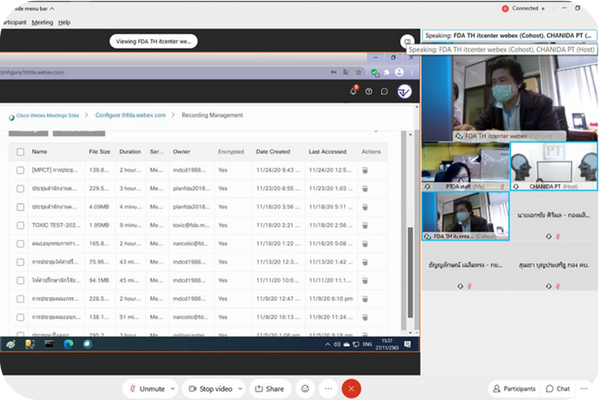This screenshot has height=400, width=600.
Task: Click the recordings table vertical scrollbar
Action: pyautogui.click(x=410, y=272)
